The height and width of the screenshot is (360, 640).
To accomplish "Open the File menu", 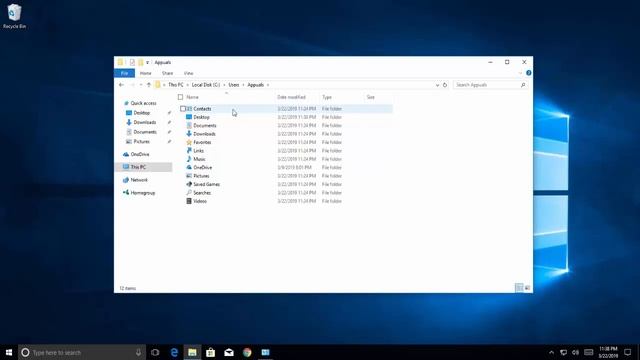I will pos(124,73).
